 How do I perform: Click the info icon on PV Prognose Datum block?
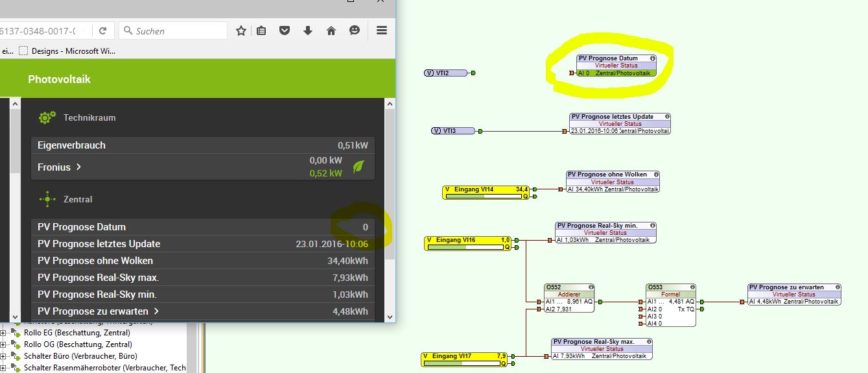point(653,58)
